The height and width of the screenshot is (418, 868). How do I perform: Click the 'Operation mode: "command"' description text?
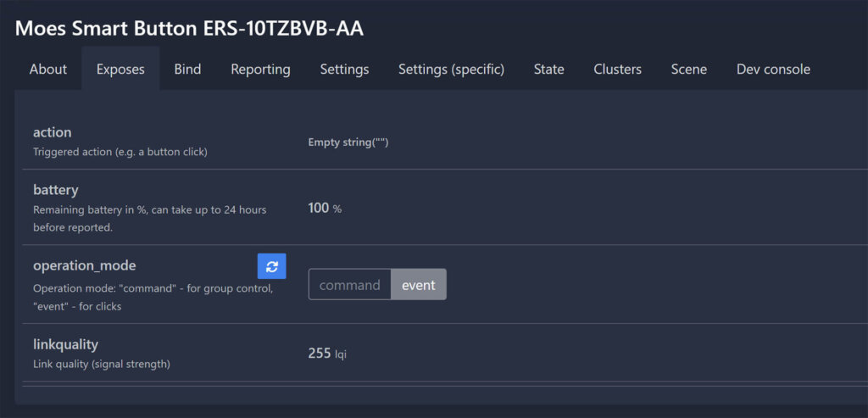tap(153, 298)
